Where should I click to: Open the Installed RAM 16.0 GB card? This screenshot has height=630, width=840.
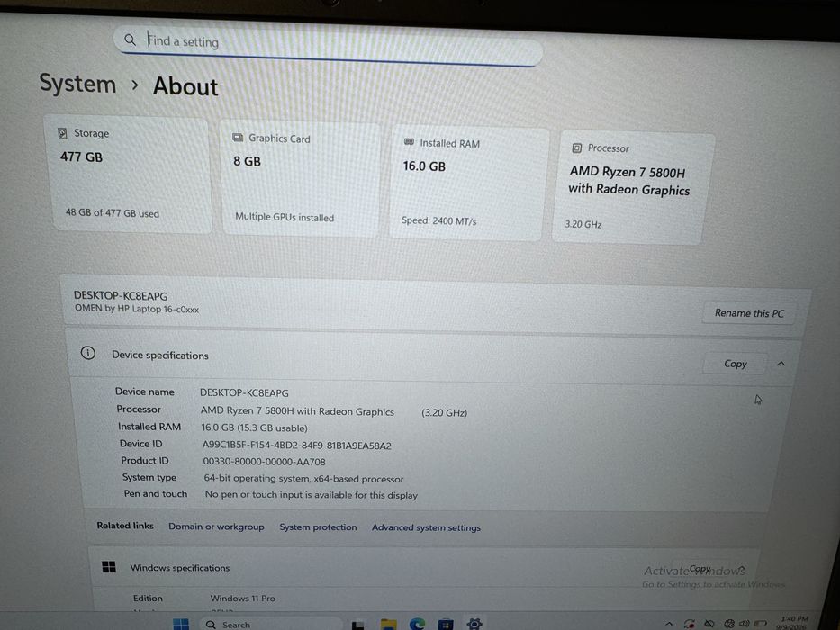[467, 184]
